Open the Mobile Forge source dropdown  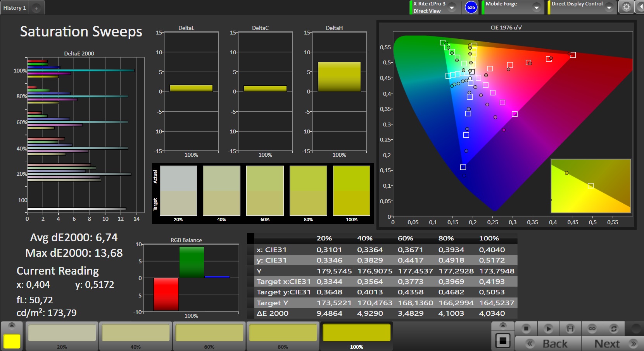536,7
